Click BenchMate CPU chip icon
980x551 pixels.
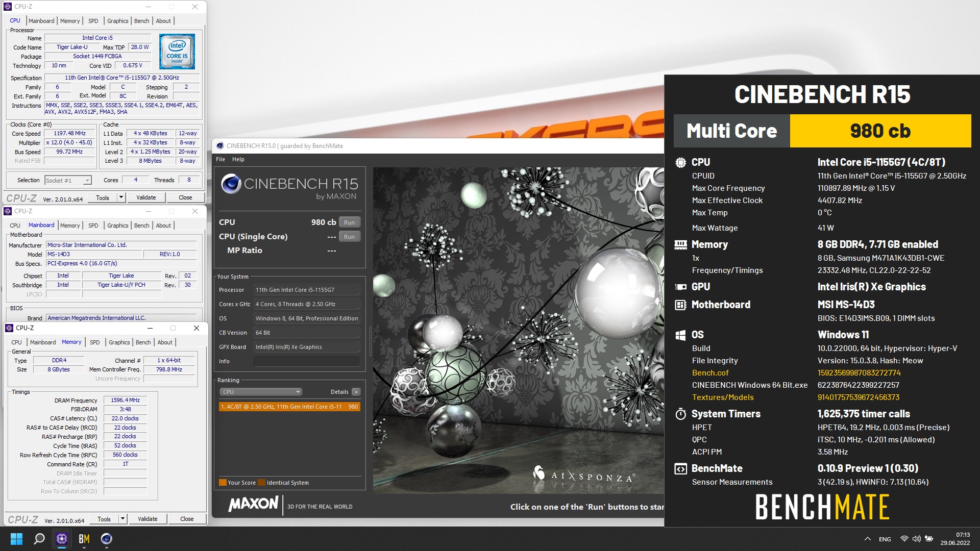tap(680, 162)
